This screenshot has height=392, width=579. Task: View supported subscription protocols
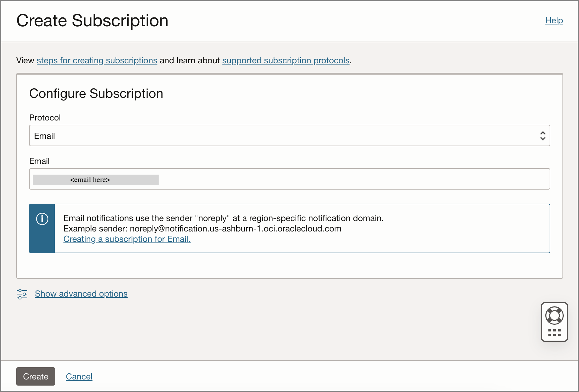[x=286, y=60]
